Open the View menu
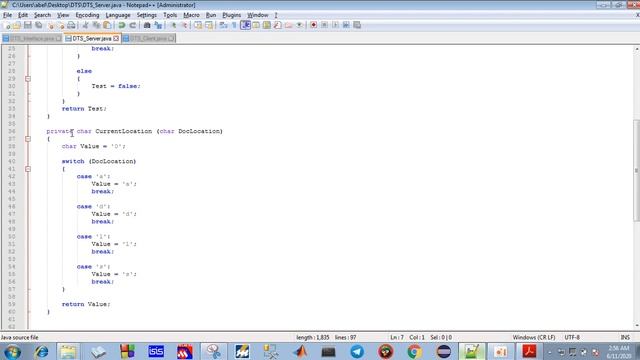Image resolution: width=640 pixels, height=360 pixels. coord(63,15)
